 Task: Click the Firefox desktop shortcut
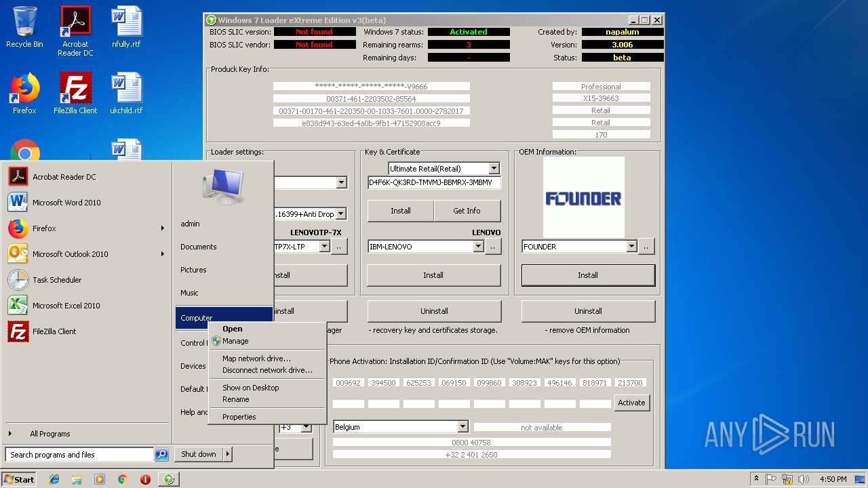point(24,94)
